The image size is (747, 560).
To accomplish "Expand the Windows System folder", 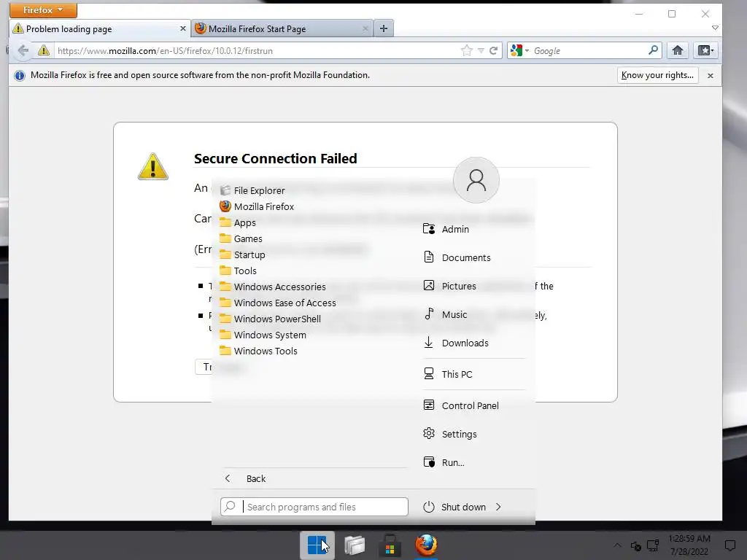I will pyautogui.click(x=263, y=335).
